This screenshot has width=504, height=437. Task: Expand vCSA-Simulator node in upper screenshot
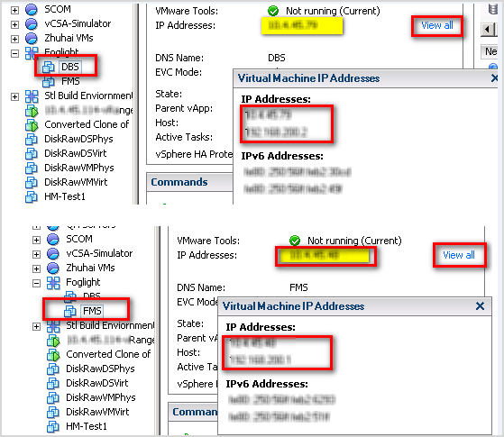(14, 24)
